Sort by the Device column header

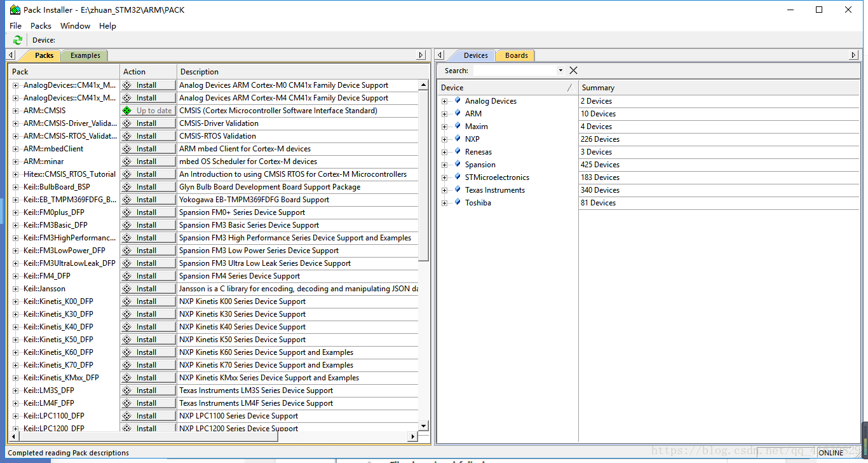tap(507, 88)
